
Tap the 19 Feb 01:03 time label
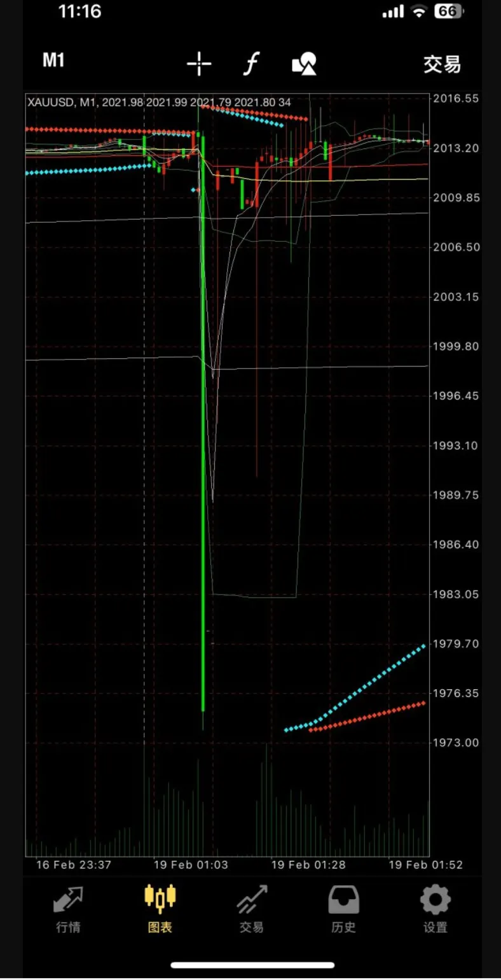(191, 865)
